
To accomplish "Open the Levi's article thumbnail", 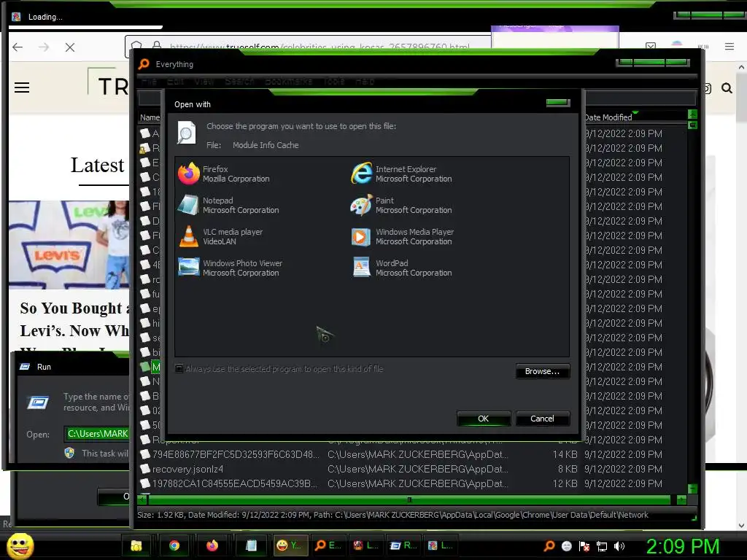I will 69,245.
